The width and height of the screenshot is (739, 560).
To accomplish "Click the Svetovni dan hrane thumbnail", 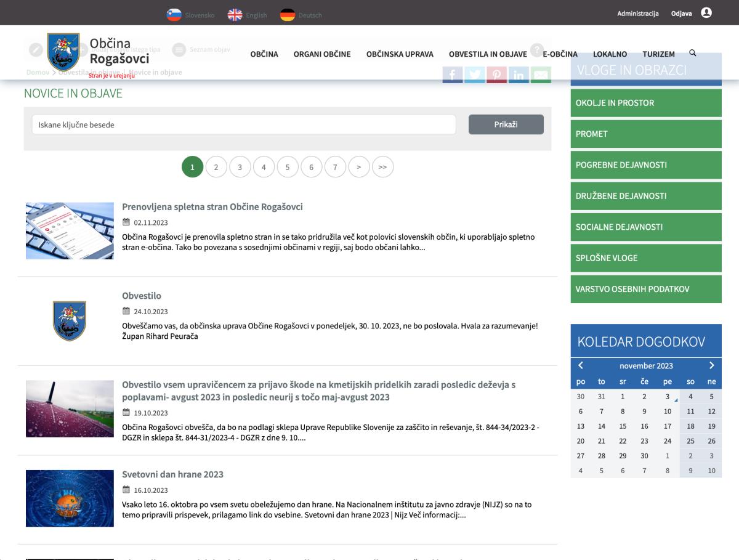I will point(70,498).
